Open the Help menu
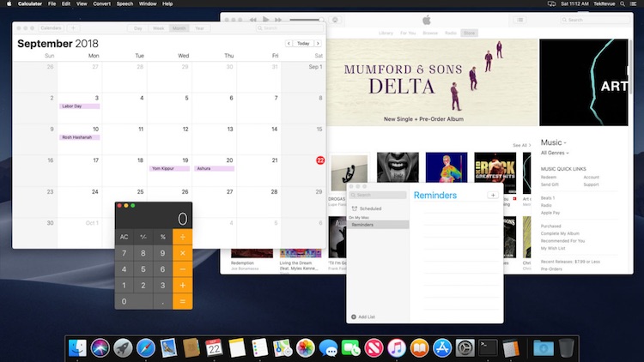Screen dimensions: 644x362 (167, 3)
